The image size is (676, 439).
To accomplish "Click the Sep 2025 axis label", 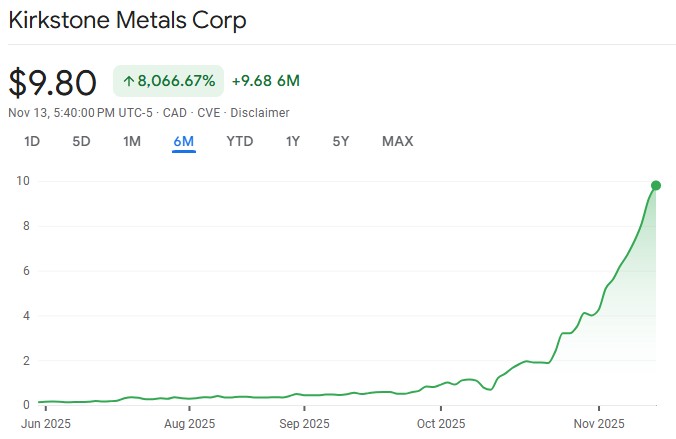I will (303, 424).
